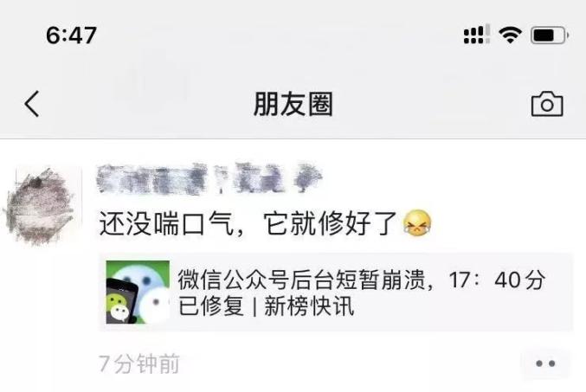
Task: Tap the shared link card gray background
Action: (336, 292)
